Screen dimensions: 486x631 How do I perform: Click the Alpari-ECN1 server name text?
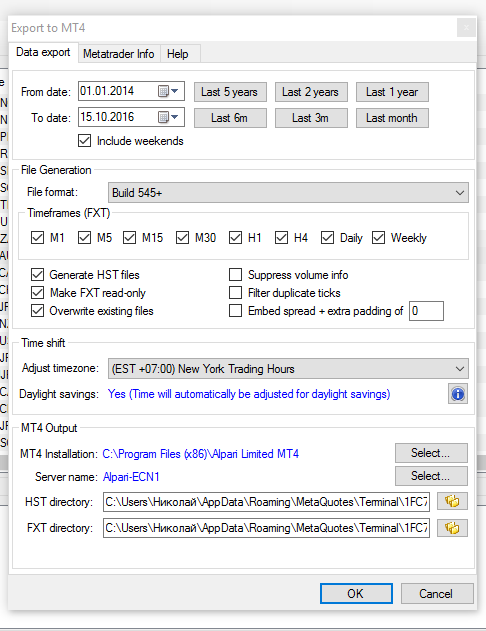click(x=131, y=477)
